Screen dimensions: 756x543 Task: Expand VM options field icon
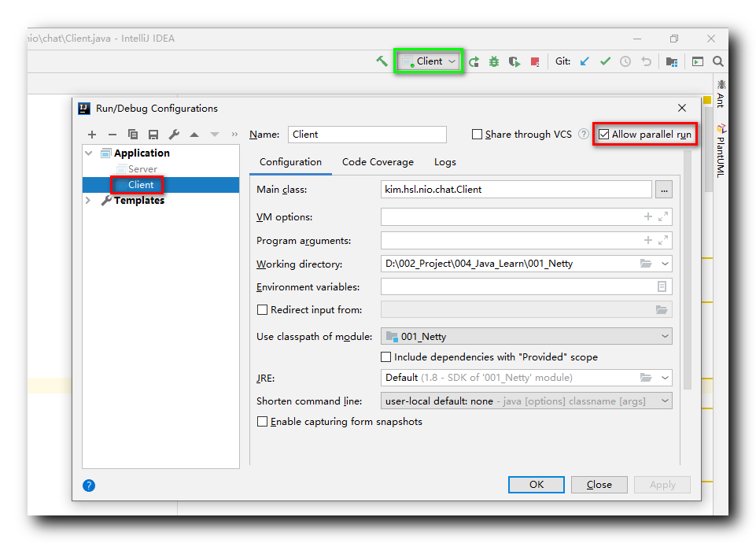click(663, 217)
